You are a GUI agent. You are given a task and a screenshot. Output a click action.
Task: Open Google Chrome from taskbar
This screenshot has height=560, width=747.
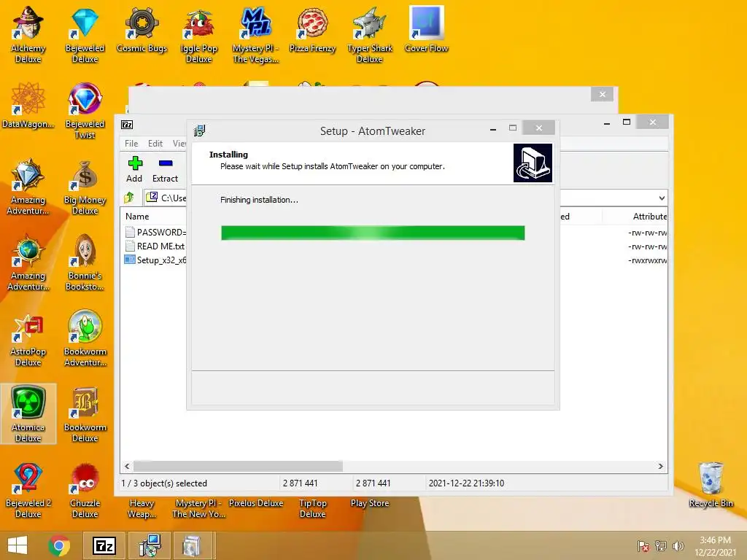pos(59,545)
